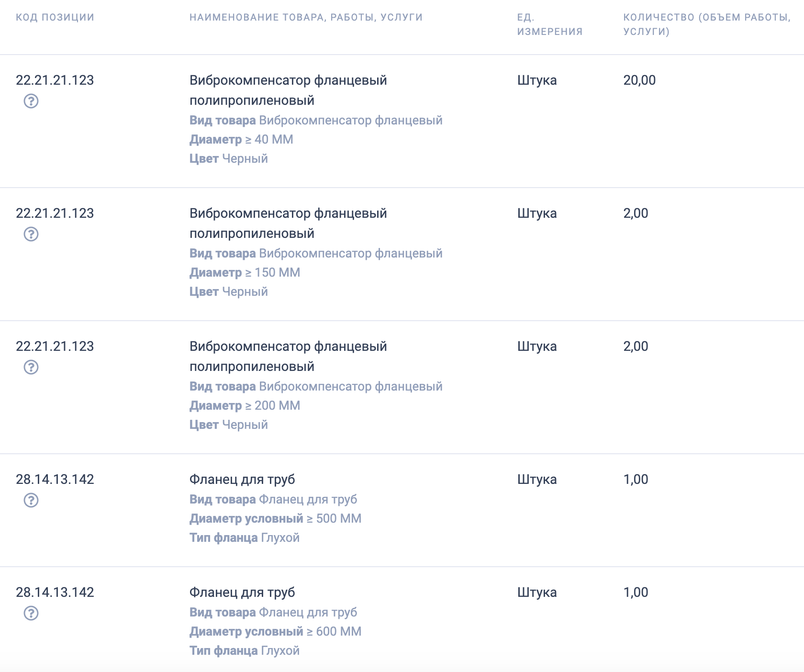Click code 28.14.13.142 in the 600 MM flange row
The height and width of the screenshot is (672, 804).
pos(55,592)
